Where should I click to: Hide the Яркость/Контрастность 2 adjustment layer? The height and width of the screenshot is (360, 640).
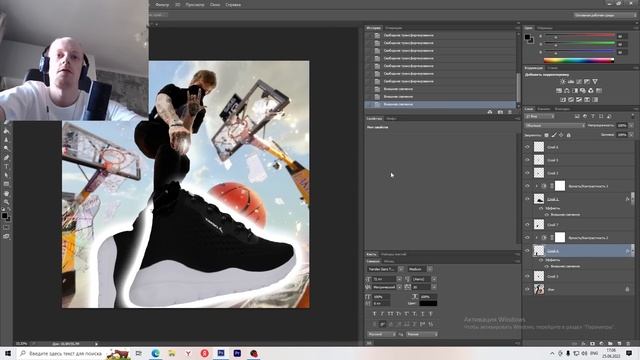coord(527,237)
